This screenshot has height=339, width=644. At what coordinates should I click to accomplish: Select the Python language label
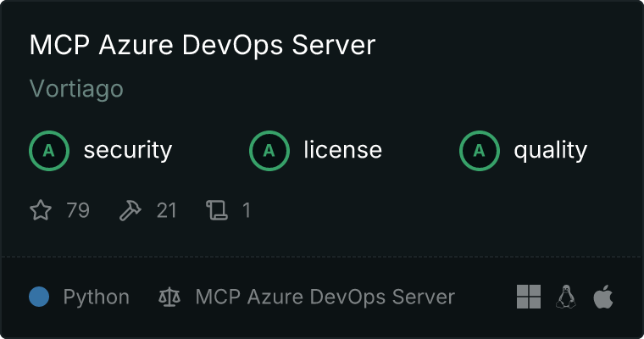97,297
